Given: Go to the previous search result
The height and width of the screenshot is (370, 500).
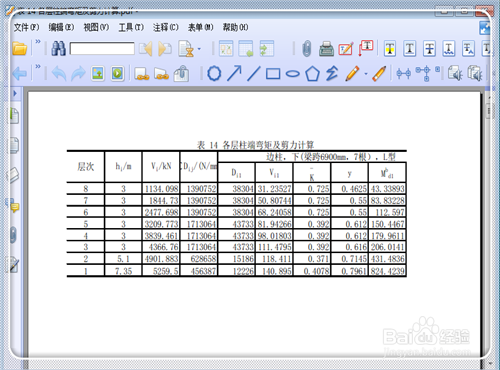Looking at the screenshot, I should click(146, 49).
